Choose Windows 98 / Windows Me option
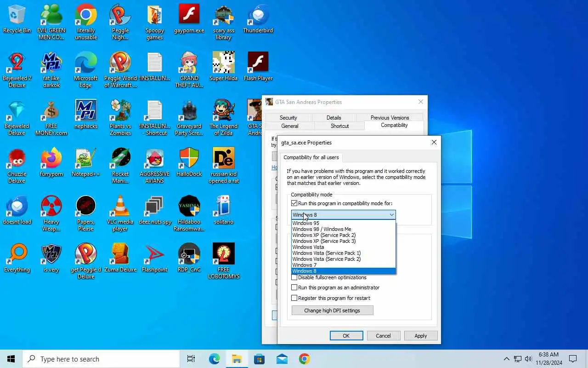588x368 pixels. click(343, 229)
